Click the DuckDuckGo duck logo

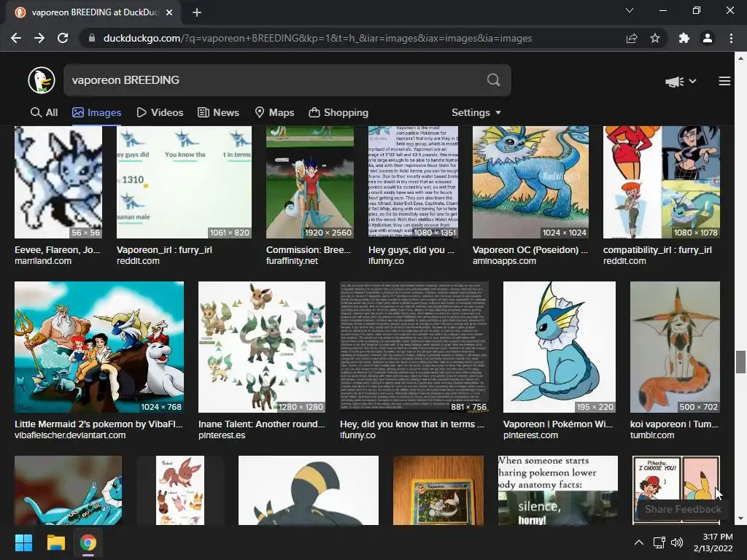point(42,80)
